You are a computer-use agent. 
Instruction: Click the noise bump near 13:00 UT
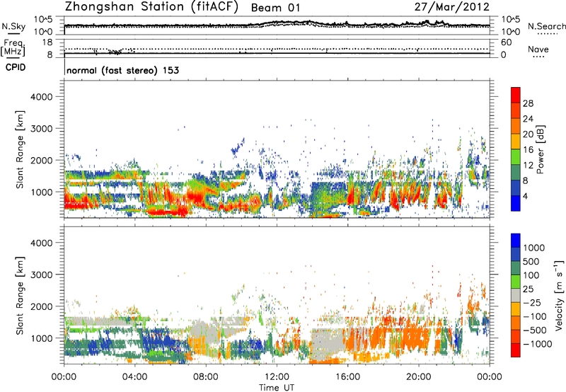(x=296, y=23)
